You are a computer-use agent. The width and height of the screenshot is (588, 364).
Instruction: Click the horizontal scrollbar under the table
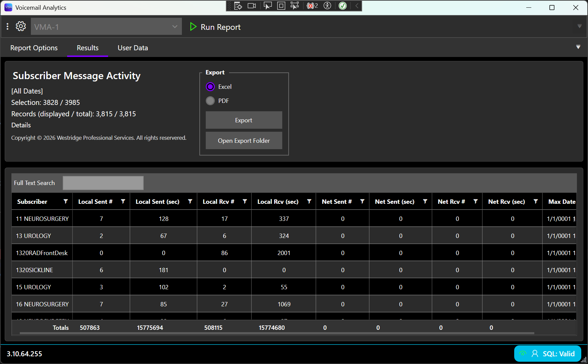click(277, 333)
